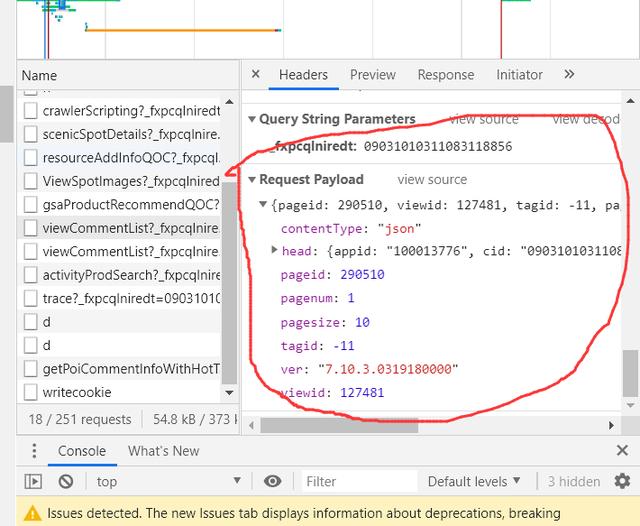
Task: Open the What's New tab
Action: [x=163, y=451]
